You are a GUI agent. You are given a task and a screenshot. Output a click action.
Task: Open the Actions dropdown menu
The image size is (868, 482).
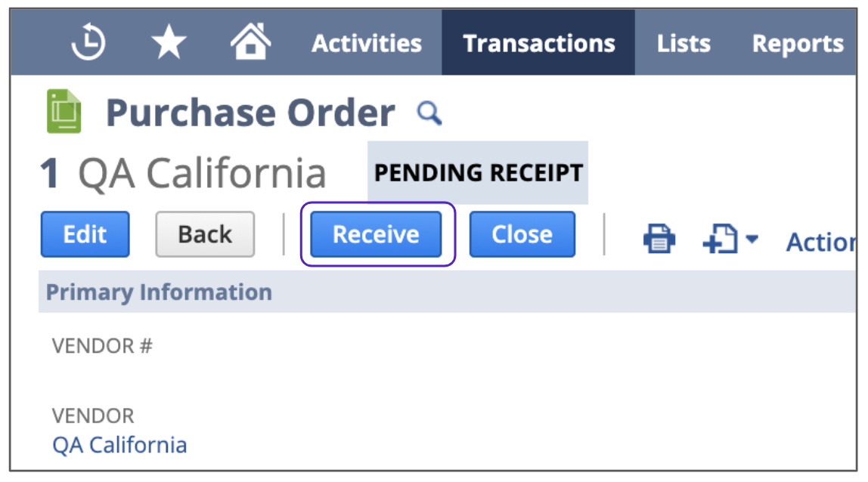coord(820,242)
